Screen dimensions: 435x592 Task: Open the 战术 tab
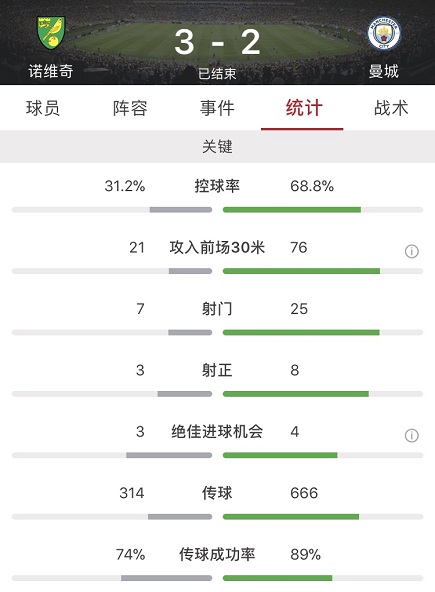pyautogui.click(x=391, y=108)
